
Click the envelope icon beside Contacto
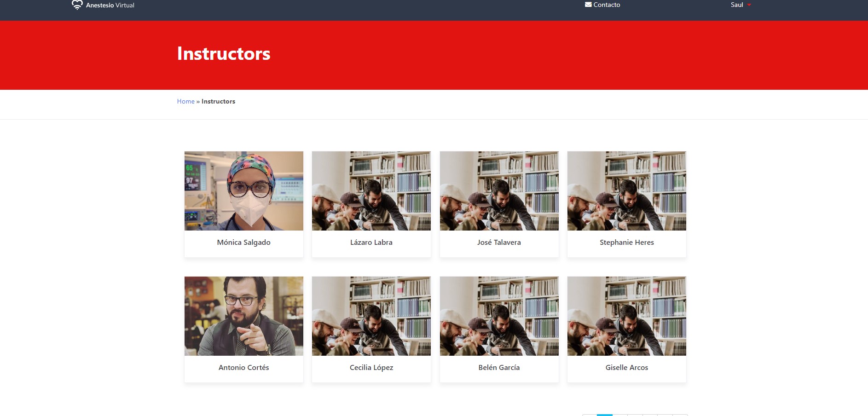click(588, 5)
